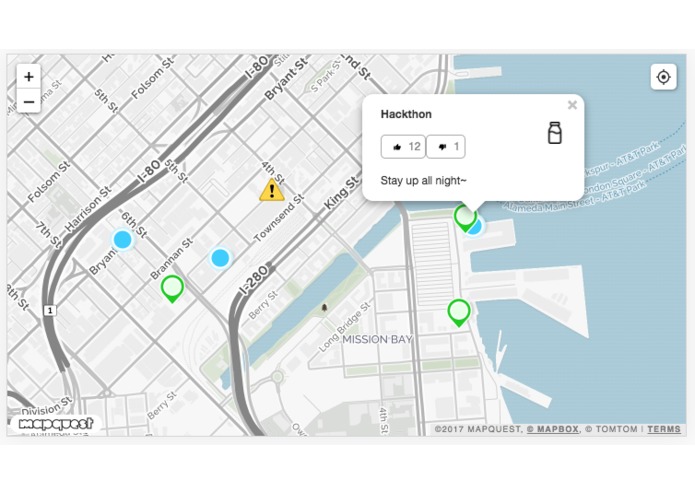695x494 pixels.
Task: Click the bell landmark icon by the channel
Action: pyautogui.click(x=324, y=307)
